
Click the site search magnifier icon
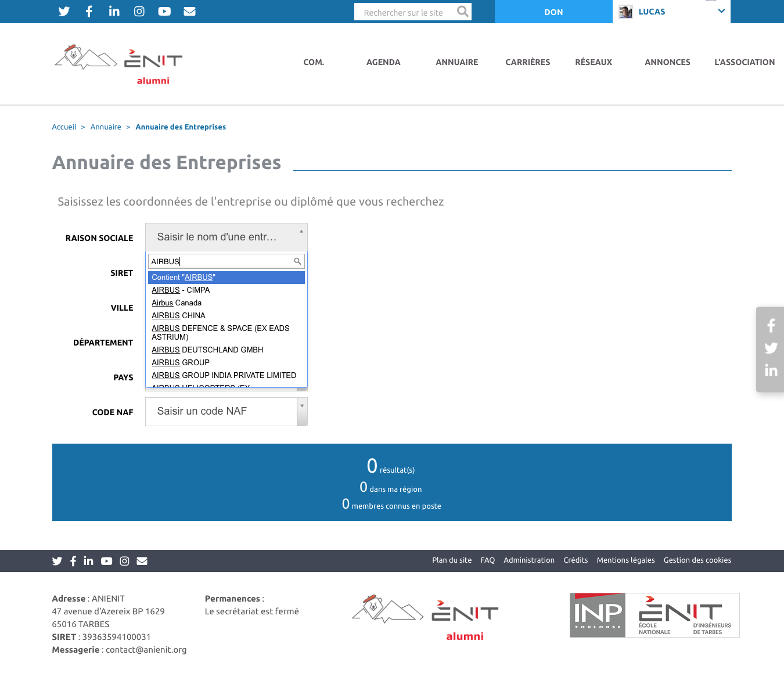pos(462,12)
